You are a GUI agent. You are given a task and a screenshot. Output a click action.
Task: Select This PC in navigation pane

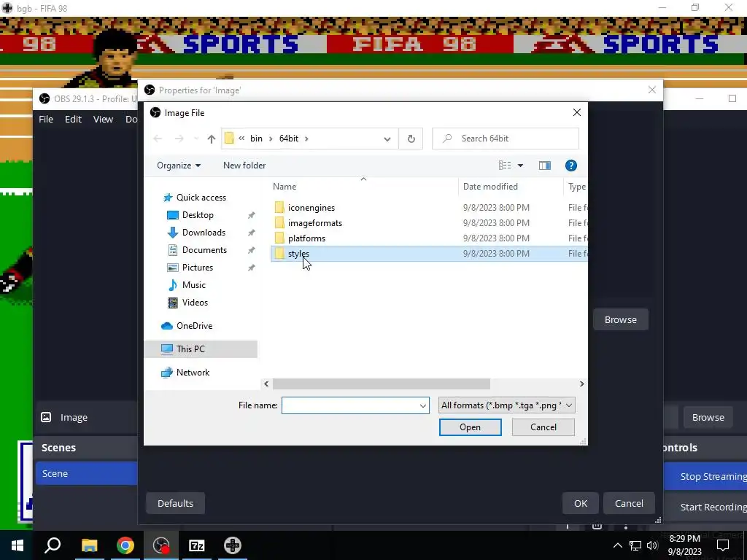[x=201, y=349]
